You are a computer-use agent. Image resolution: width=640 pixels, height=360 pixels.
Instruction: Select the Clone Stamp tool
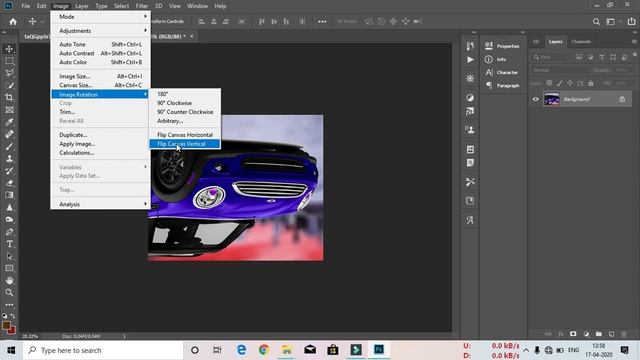[9, 159]
